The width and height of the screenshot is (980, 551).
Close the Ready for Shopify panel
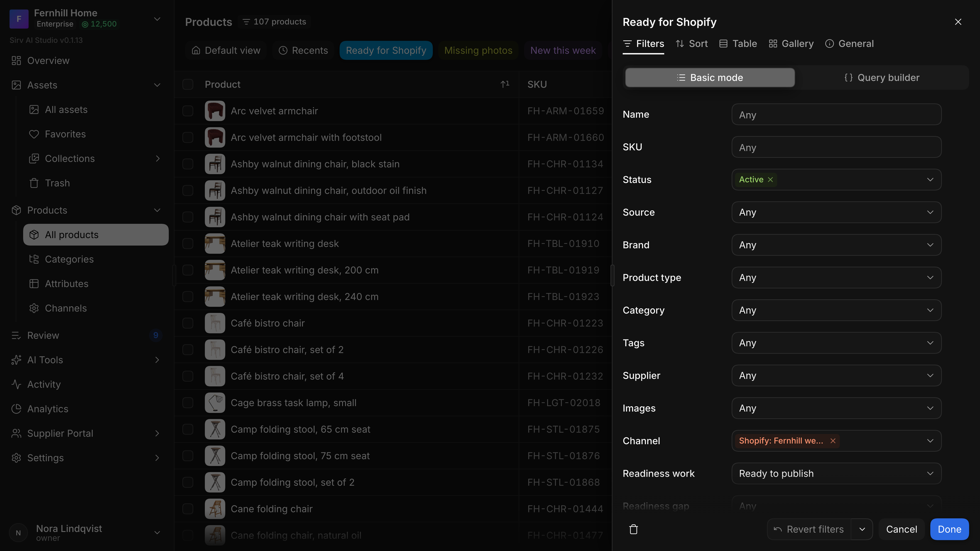958,22
